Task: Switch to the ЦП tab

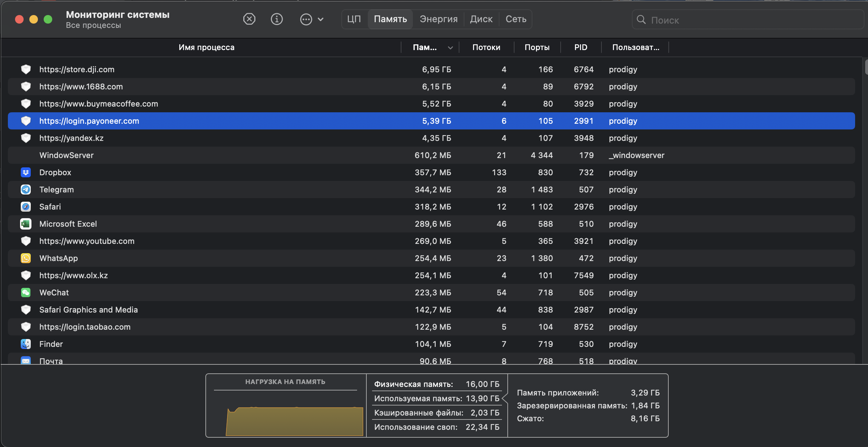Action: (354, 19)
